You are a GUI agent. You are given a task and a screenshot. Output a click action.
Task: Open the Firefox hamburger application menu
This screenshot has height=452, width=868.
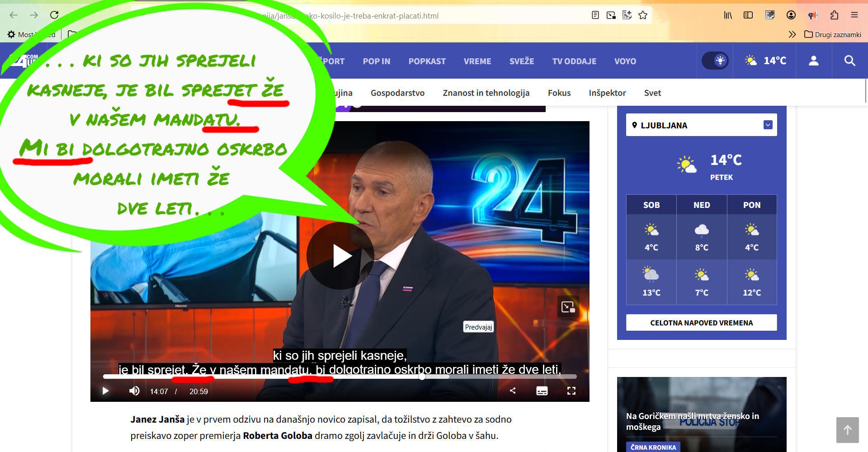click(854, 15)
